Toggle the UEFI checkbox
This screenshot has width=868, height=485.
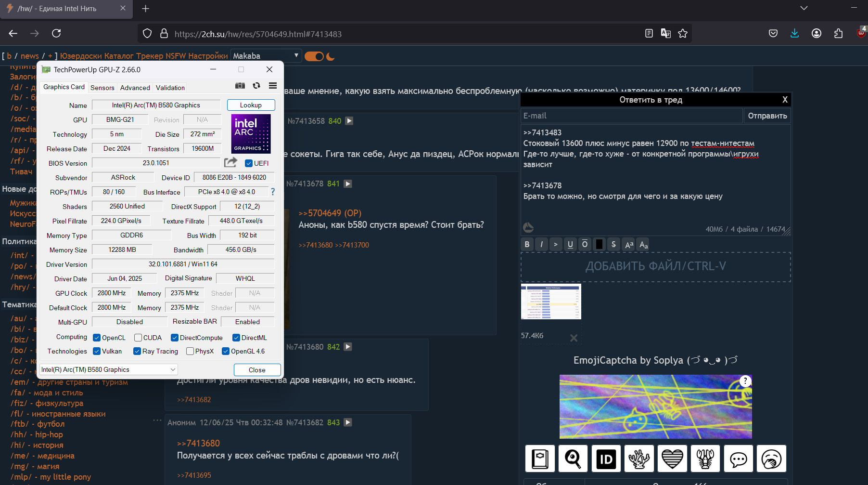click(249, 163)
